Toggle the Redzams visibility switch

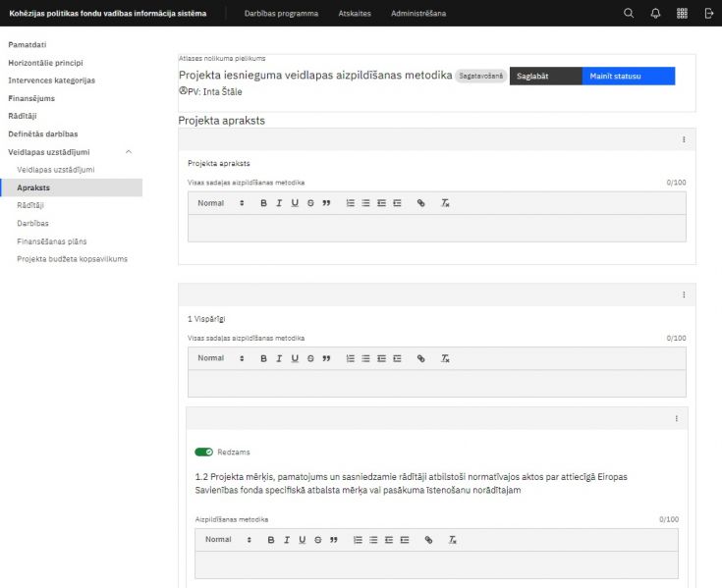[203, 452]
